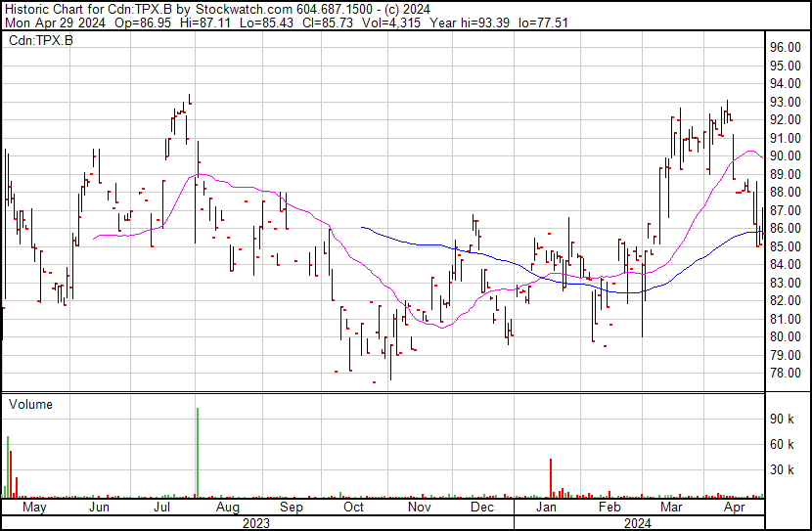Select the 86.00 price axis label

[786, 228]
